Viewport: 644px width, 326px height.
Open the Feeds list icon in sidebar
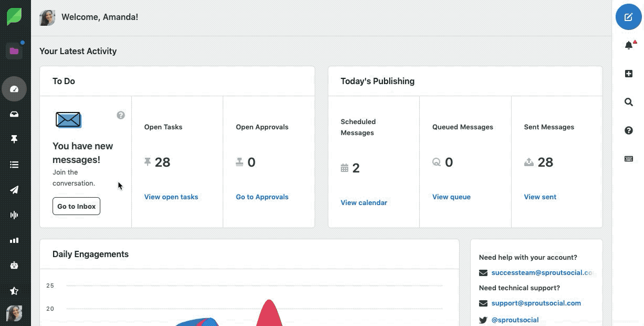click(x=14, y=165)
